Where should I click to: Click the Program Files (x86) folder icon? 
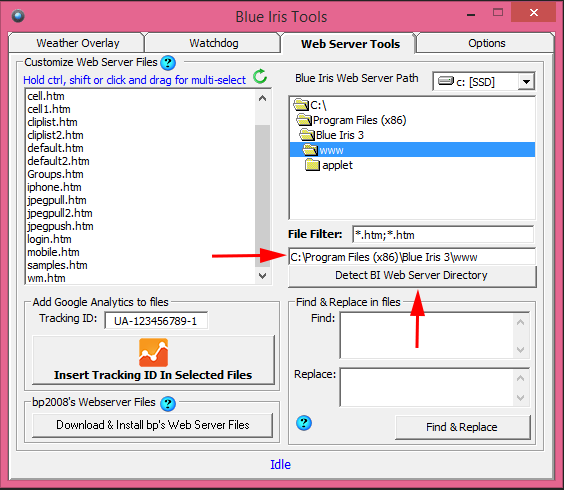[x=304, y=120]
